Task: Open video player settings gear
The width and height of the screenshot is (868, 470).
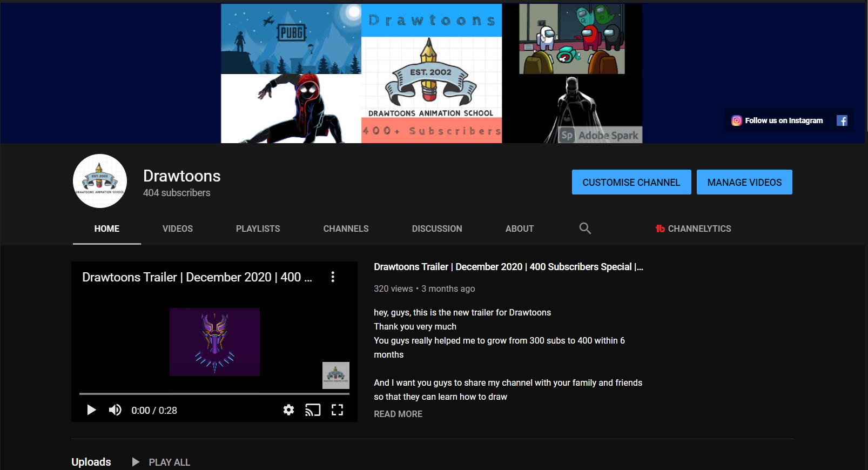Action: tap(289, 410)
